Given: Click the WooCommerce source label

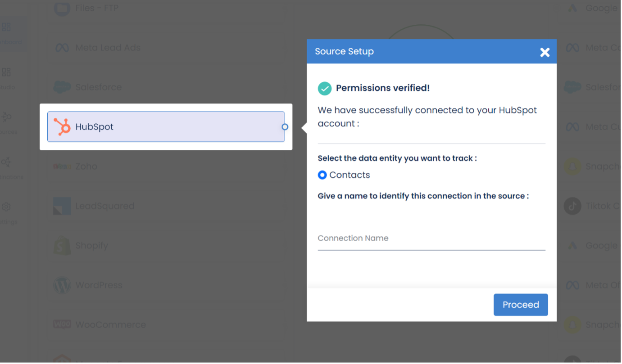Looking at the screenshot, I should pyautogui.click(x=111, y=325).
